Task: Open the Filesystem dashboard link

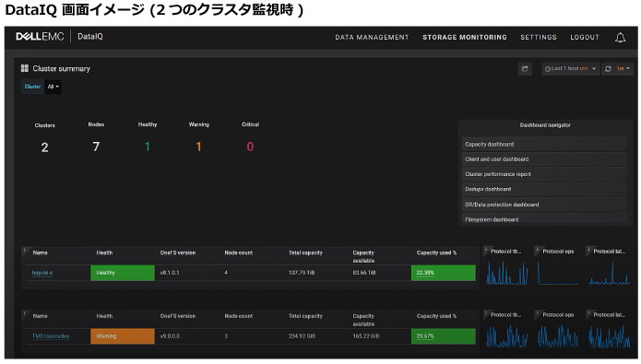Action: click(544, 218)
